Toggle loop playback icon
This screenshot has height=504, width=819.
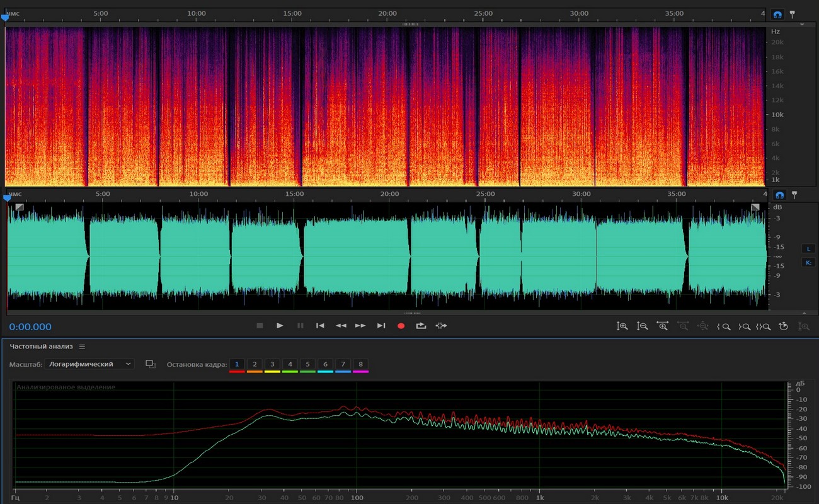tap(421, 326)
